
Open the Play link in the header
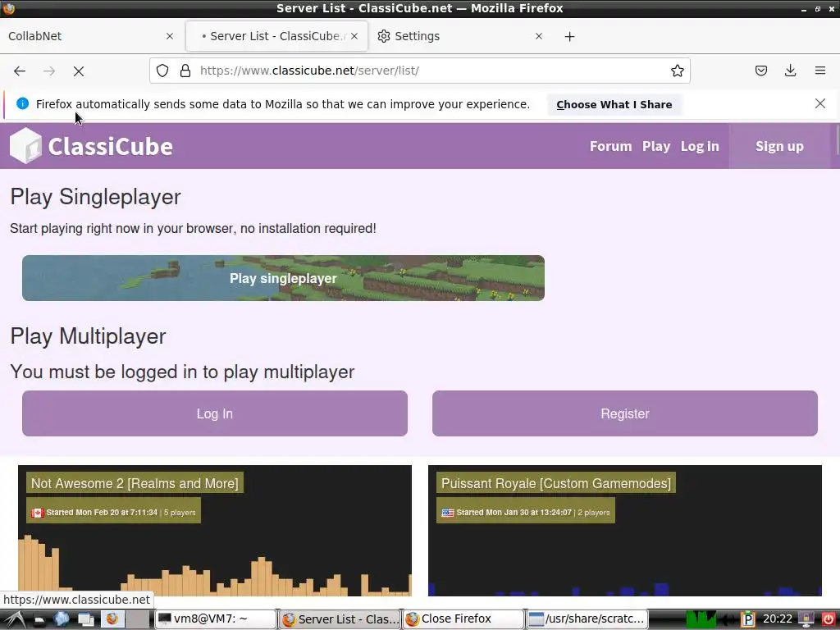(x=656, y=146)
